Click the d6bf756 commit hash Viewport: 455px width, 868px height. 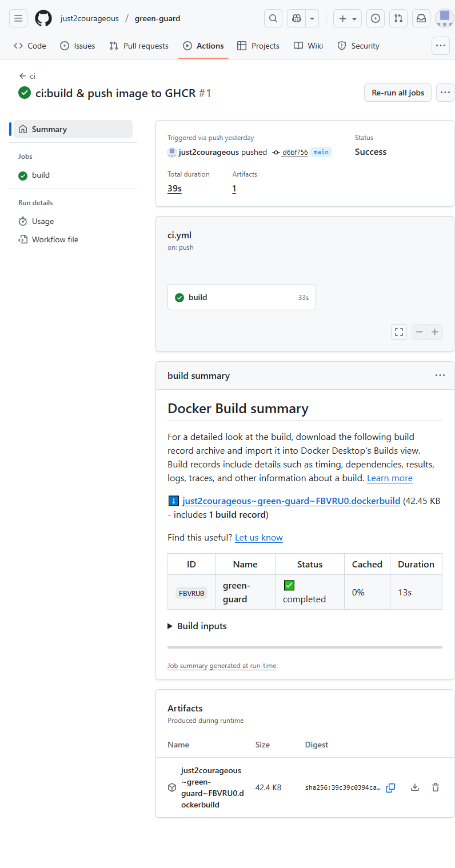pyautogui.click(x=294, y=153)
